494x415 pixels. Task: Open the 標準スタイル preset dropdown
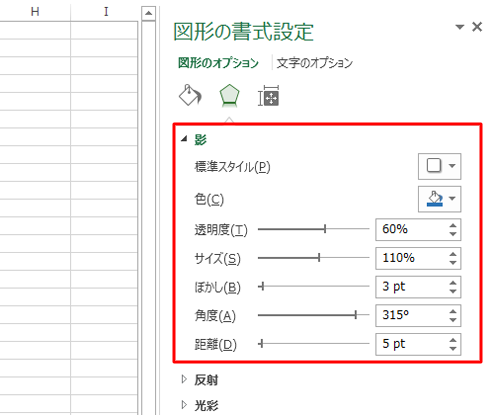440,166
